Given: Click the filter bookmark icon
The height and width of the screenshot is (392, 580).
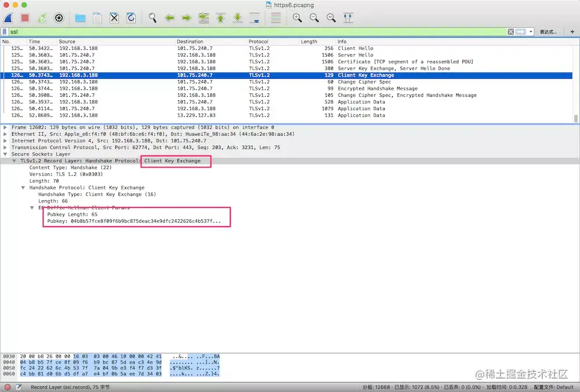Looking at the screenshot, I should (5, 32).
